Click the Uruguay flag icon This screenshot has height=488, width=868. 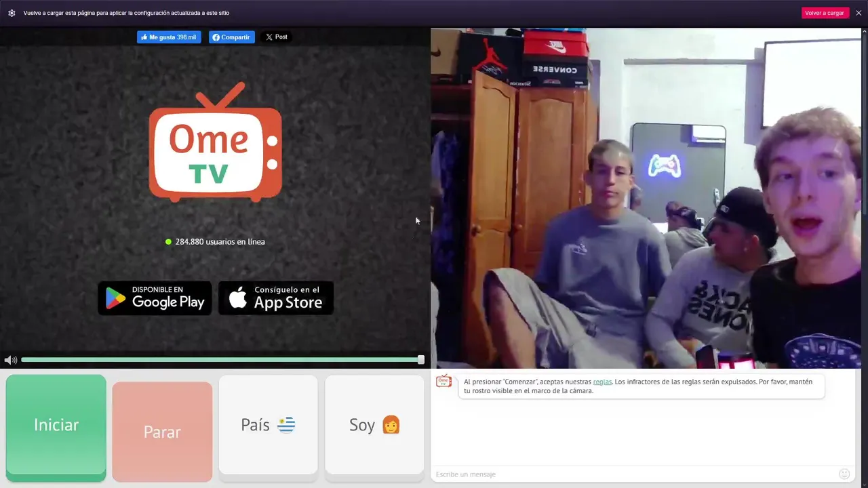coord(286,425)
